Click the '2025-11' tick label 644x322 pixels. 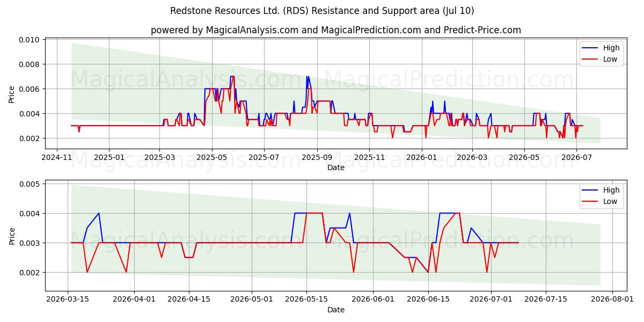pos(369,157)
